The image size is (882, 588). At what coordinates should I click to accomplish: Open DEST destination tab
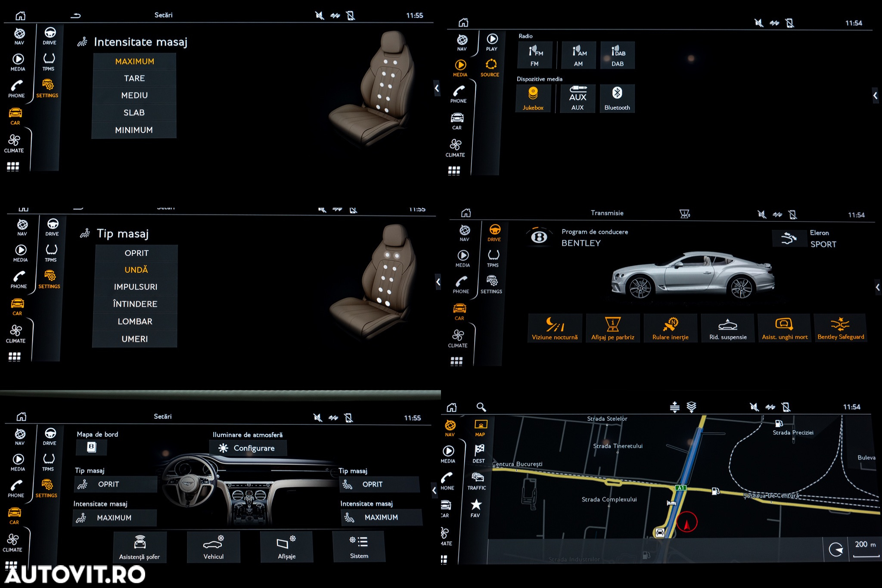tap(479, 454)
